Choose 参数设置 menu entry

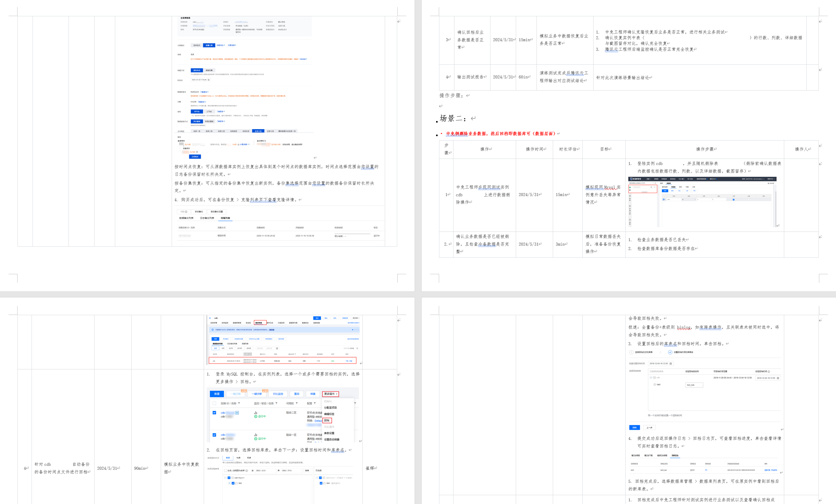tap(329, 433)
